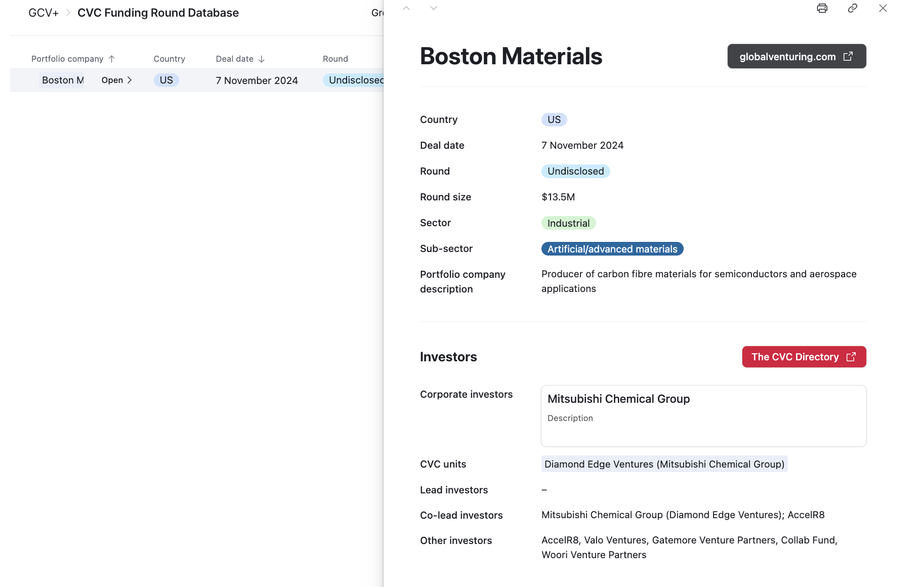Click Open on the Boston Materials row

tap(116, 80)
